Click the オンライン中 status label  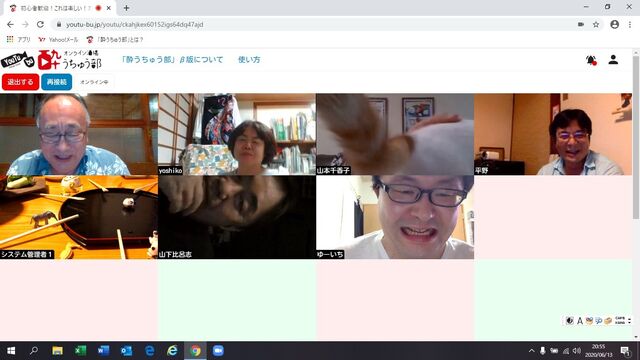tap(94, 82)
